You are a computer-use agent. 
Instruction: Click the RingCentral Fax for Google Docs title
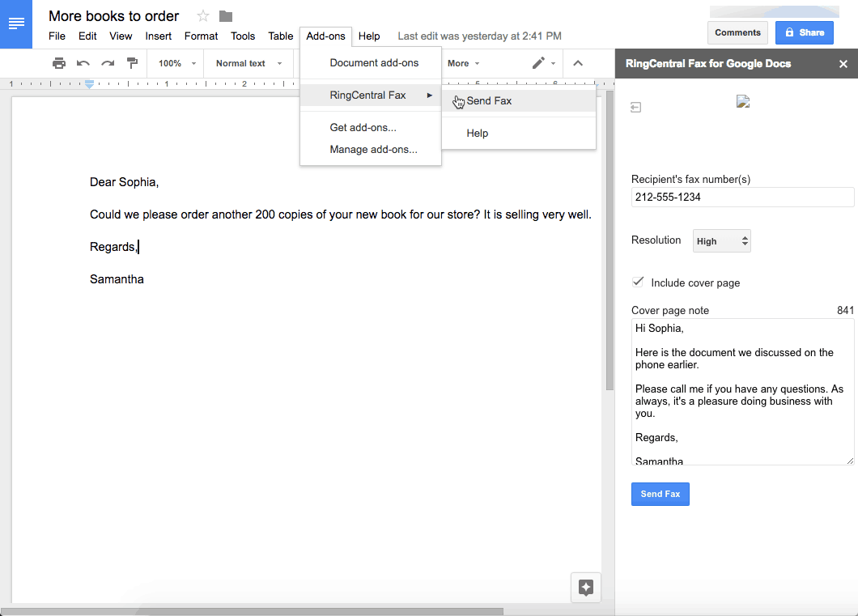coord(708,63)
